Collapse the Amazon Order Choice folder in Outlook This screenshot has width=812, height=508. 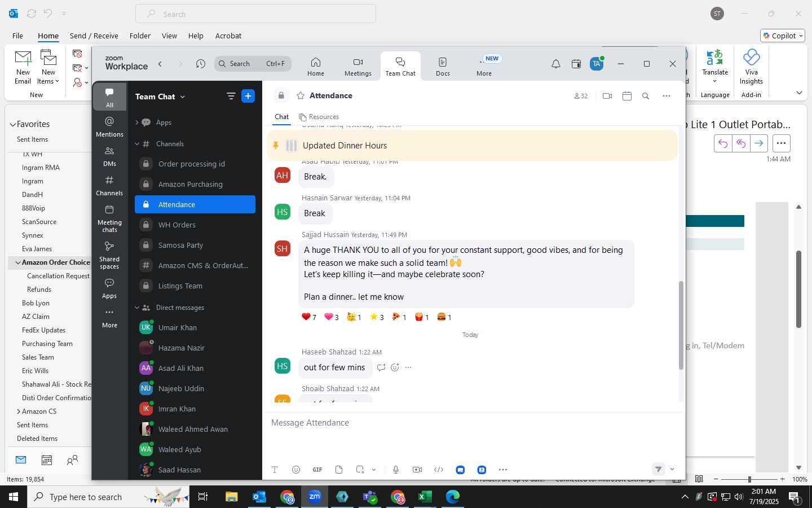(x=18, y=262)
